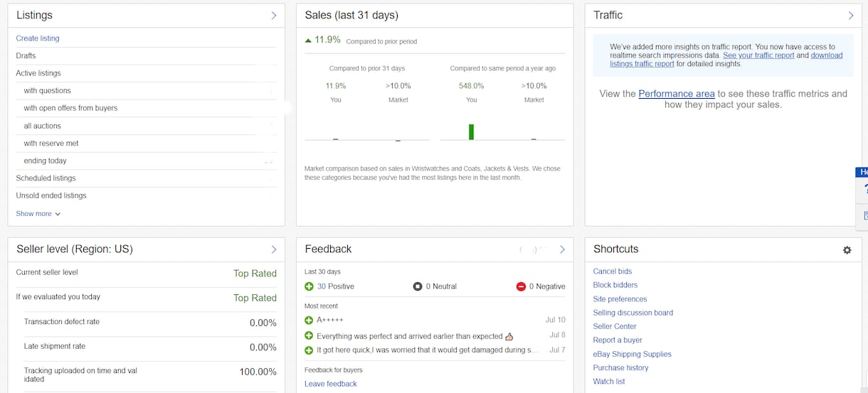
Task: Click the 11.9% prior 31 days value
Action: [336, 86]
